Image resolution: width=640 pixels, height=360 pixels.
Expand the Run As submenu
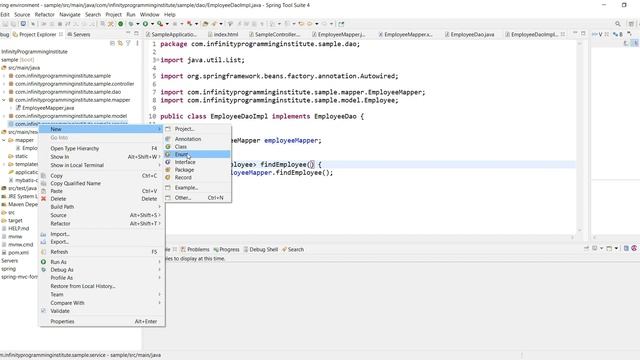[101, 262]
